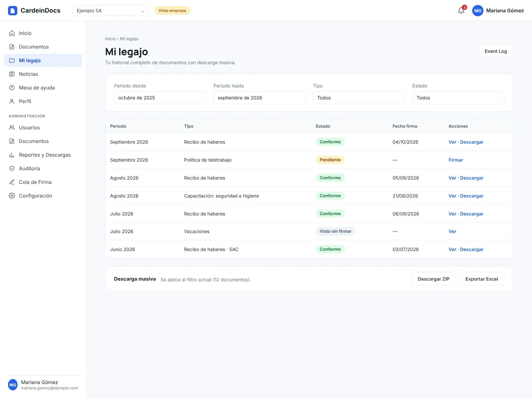532x399 pixels.
Task: Click the Exportar Excel button
Action: pos(482,279)
